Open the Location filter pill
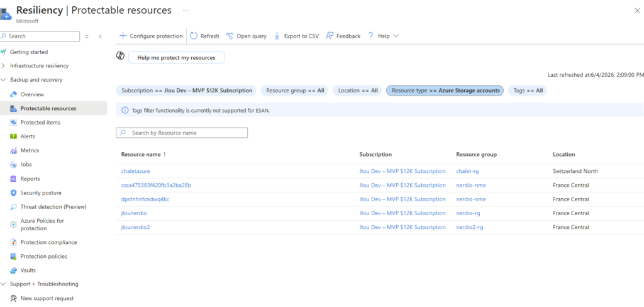 357,91
